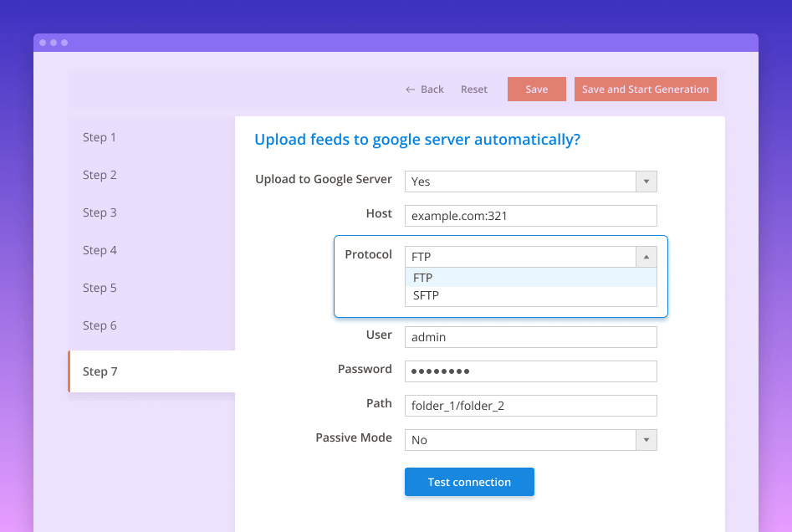Click Test connection

pos(469,482)
